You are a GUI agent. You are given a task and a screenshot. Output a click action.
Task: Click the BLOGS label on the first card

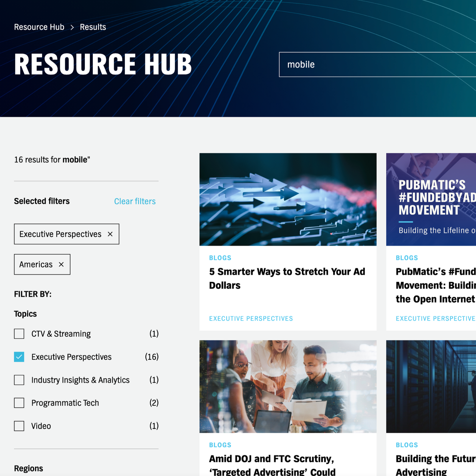[220, 258]
